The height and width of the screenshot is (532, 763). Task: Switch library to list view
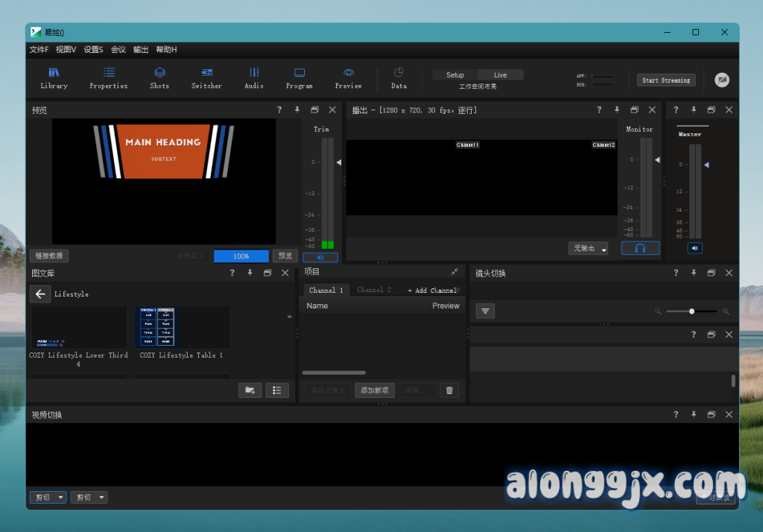[x=277, y=390]
